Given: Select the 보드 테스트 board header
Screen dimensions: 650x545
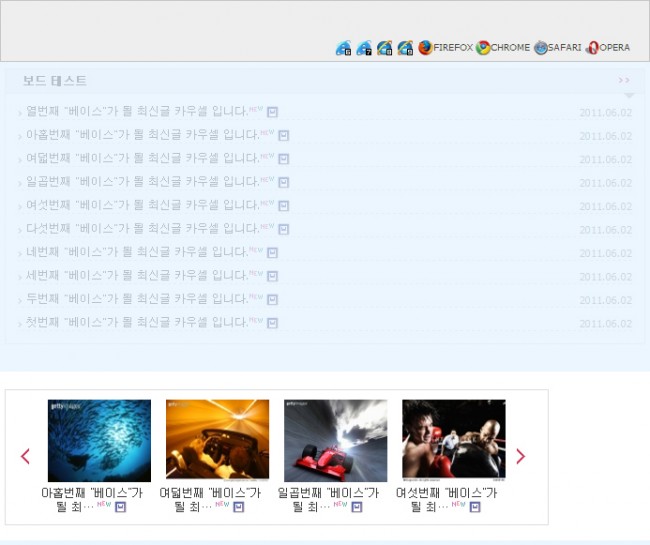Looking at the screenshot, I should (x=55, y=81).
